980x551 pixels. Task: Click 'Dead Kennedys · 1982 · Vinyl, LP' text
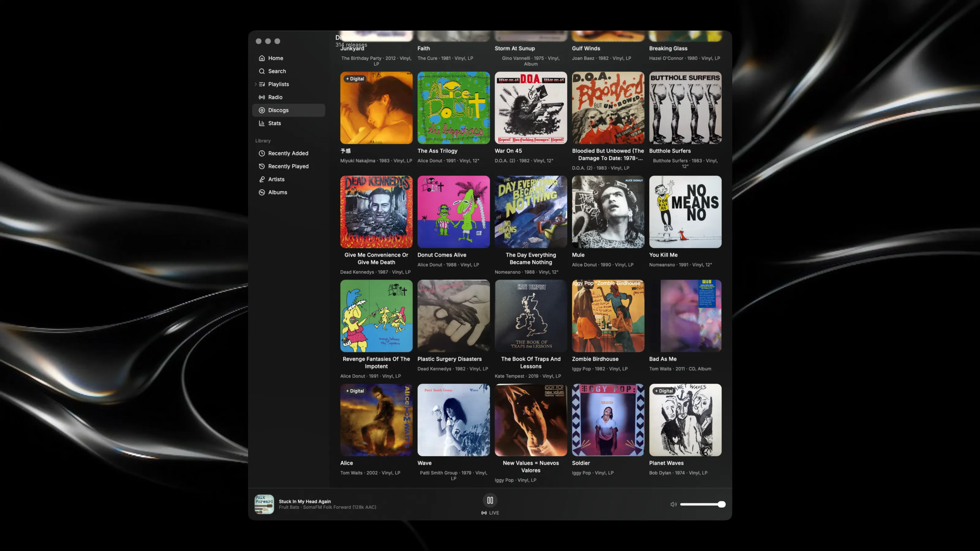click(452, 369)
